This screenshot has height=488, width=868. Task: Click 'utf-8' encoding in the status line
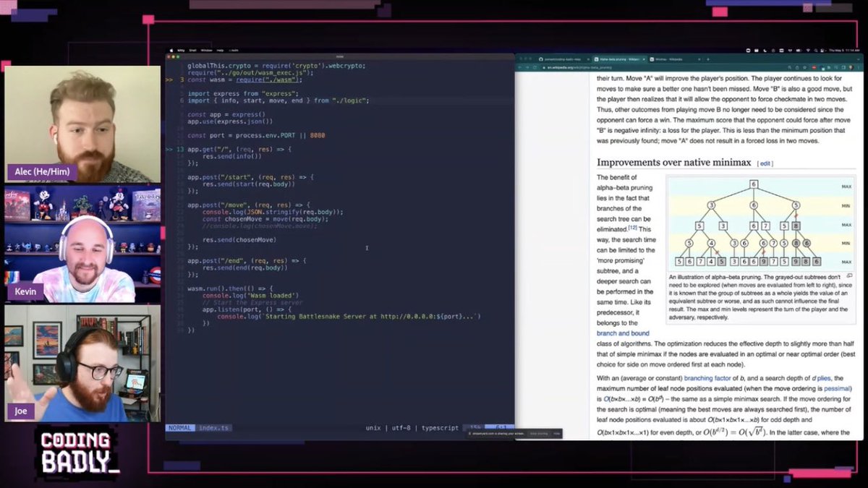pyautogui.click(x=401, y=428)
